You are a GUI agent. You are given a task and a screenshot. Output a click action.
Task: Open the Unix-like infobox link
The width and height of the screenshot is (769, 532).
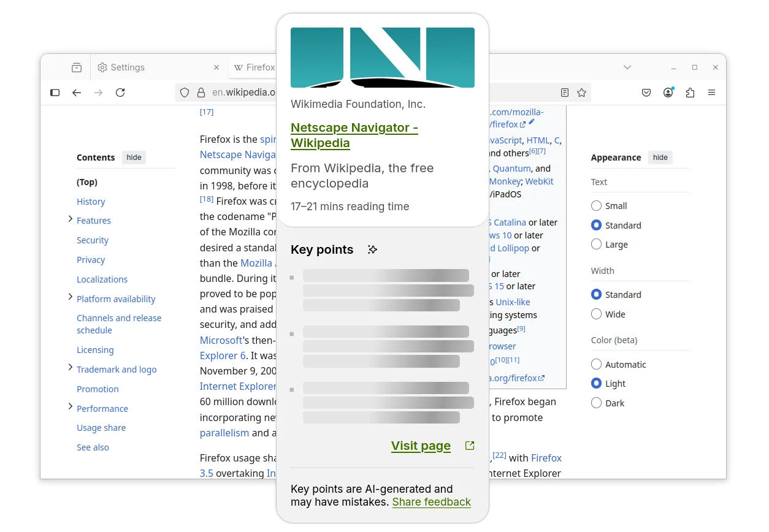click(x=513, y=302)
